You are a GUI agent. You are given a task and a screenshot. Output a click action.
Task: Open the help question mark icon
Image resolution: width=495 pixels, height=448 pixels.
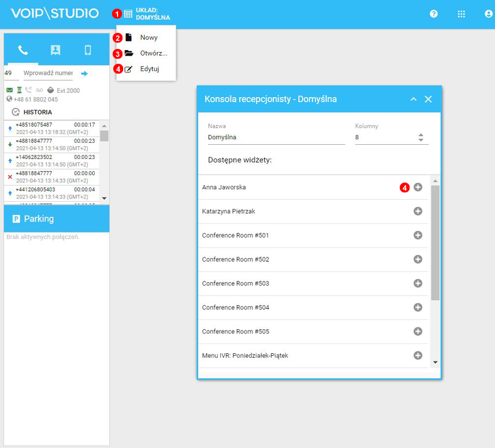434,14
